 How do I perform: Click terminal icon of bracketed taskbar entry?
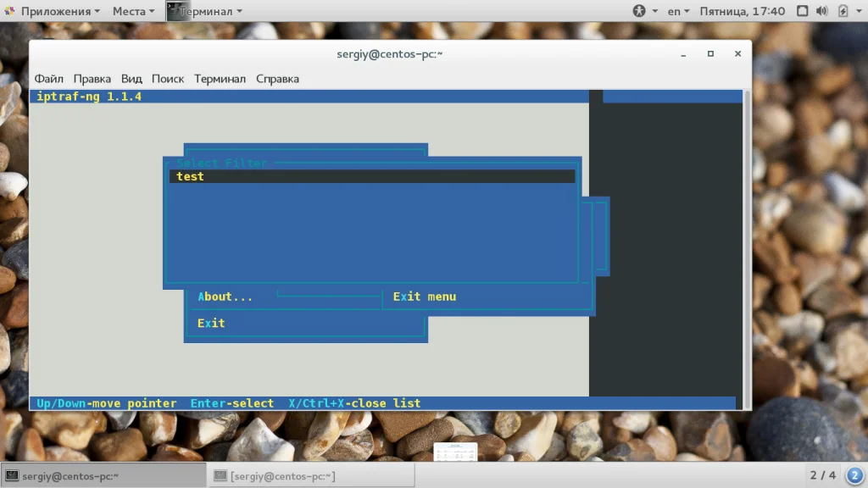point(220,476)
